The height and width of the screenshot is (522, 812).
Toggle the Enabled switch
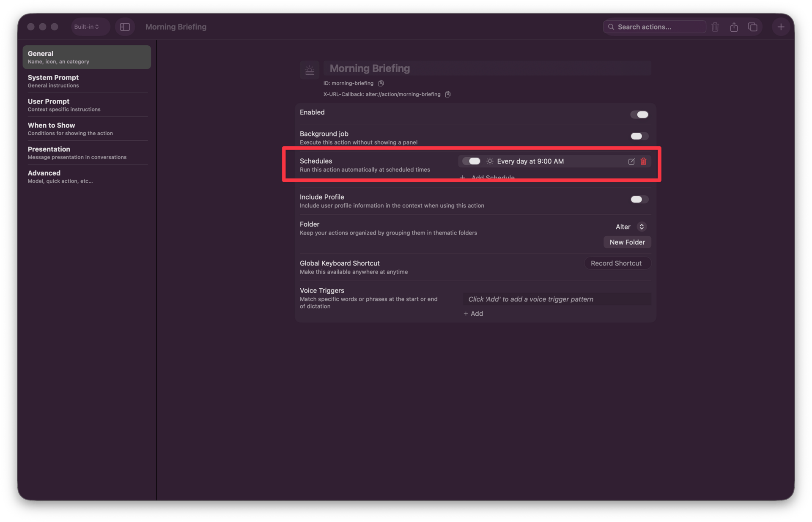point(639,115)
